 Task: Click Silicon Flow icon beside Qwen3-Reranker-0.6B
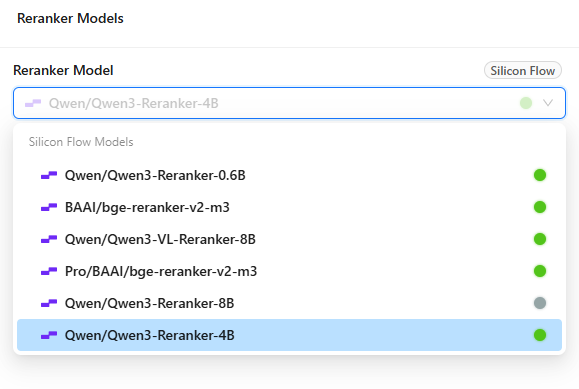[49, 175]
